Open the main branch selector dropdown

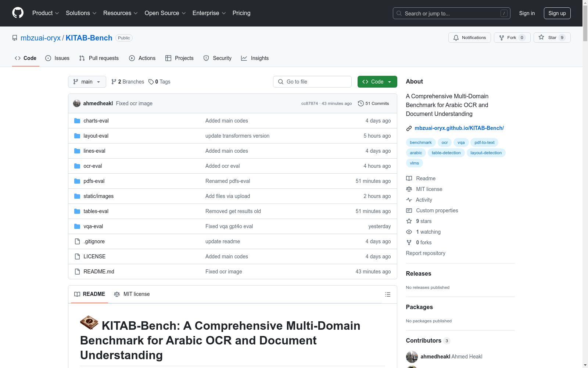tap(87, 82)
